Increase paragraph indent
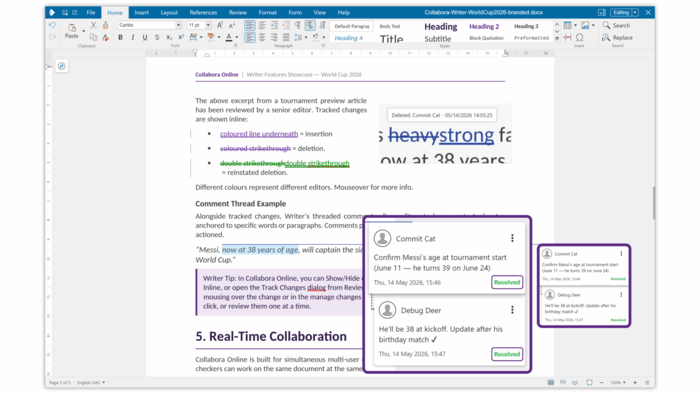The height and width of the screenshot is (394, 700). coord(274,25)
